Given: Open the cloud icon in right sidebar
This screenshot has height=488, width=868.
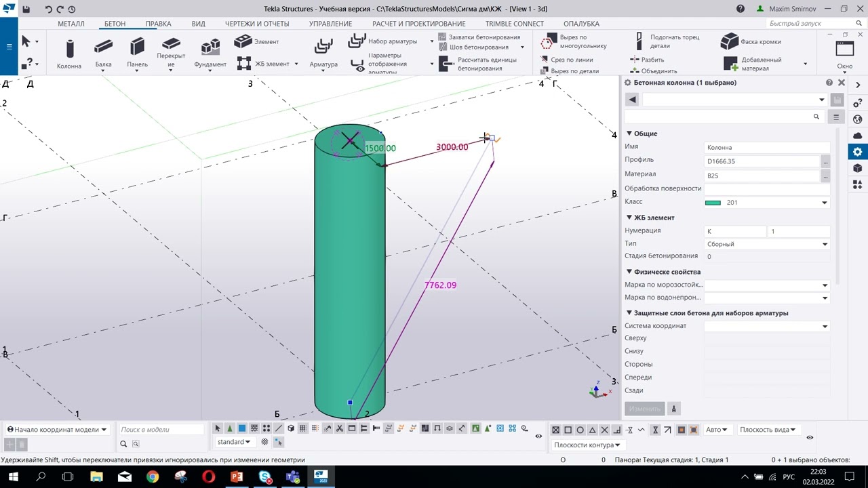Looking at the screenshot, I should point(857,136).
